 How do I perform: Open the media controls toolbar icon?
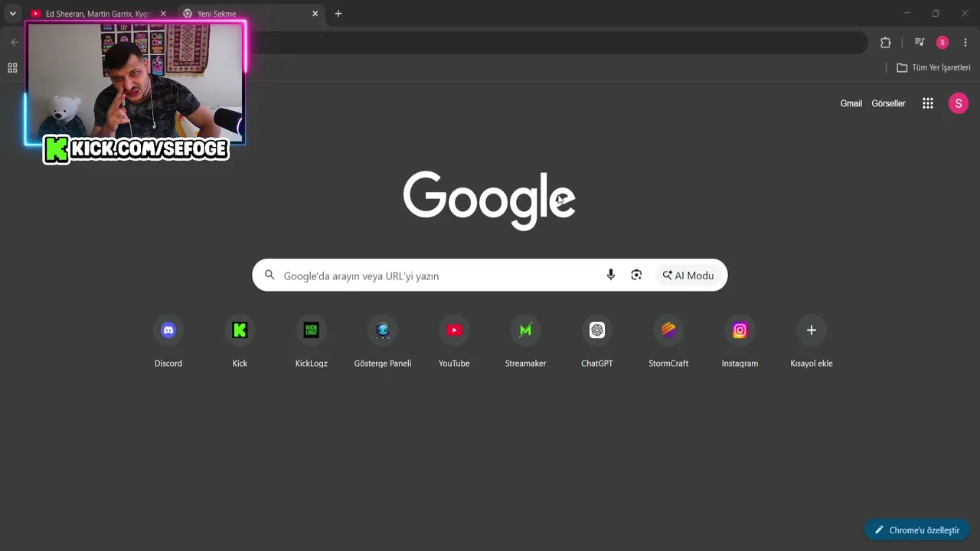pos(920,43)
